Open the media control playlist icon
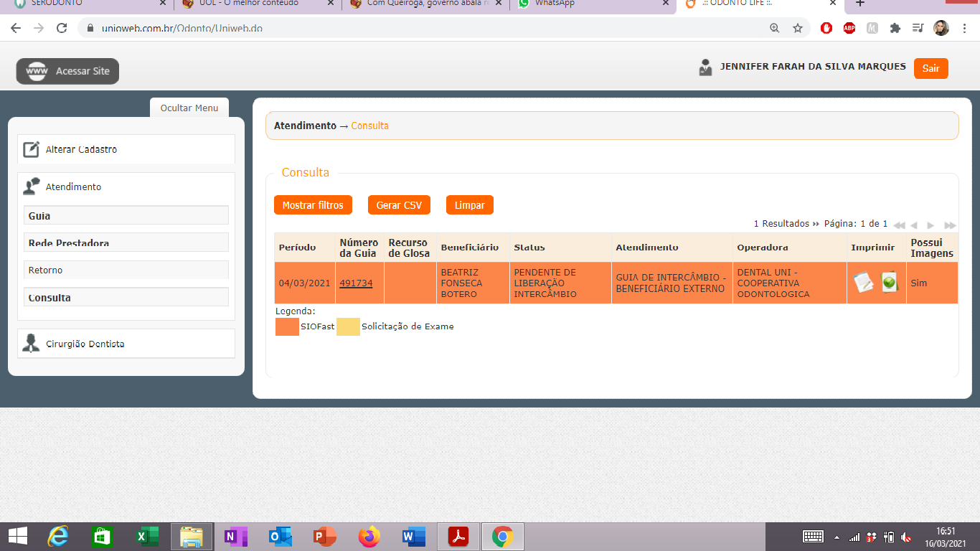The height and width of the screenshot is (551, 980). pos(918,28)
